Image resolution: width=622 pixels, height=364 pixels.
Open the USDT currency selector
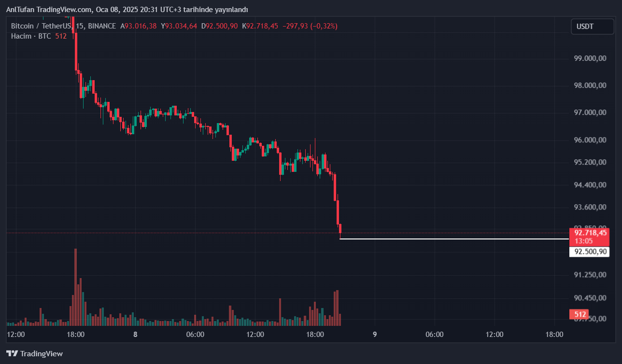(x=592, y=27)
